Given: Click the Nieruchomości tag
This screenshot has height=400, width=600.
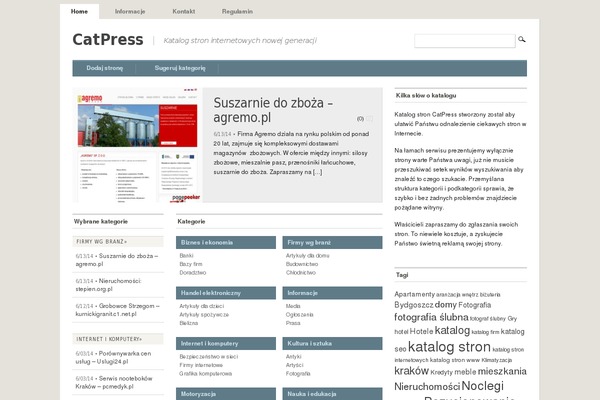Looking at the screenshot, I should [427, 387].
